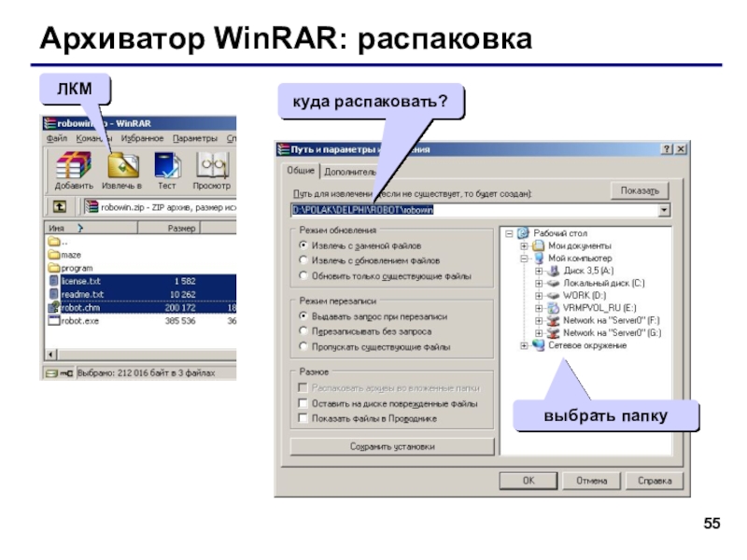The width and height of the screenshot is (747, 560).
Task: Click the dialog help '?' title button
Action: point(667,149)
